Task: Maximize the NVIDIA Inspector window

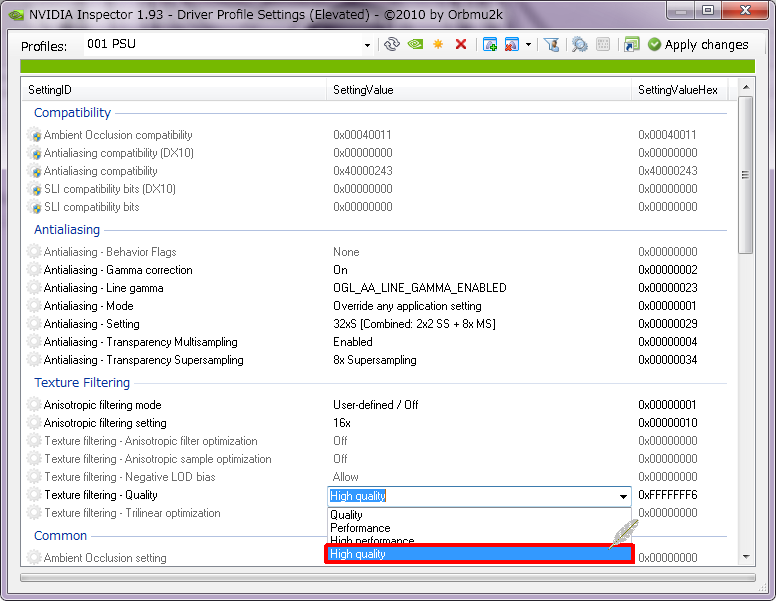Action: 708,11
